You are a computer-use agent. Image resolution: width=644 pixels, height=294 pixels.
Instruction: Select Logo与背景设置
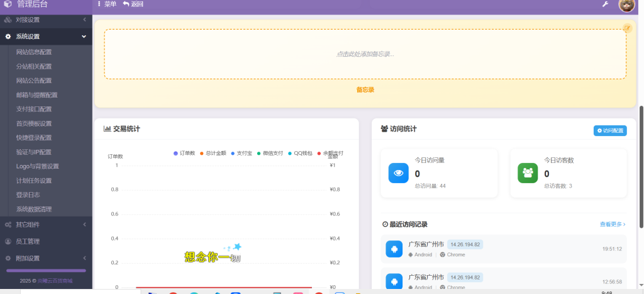click(37, 167)
